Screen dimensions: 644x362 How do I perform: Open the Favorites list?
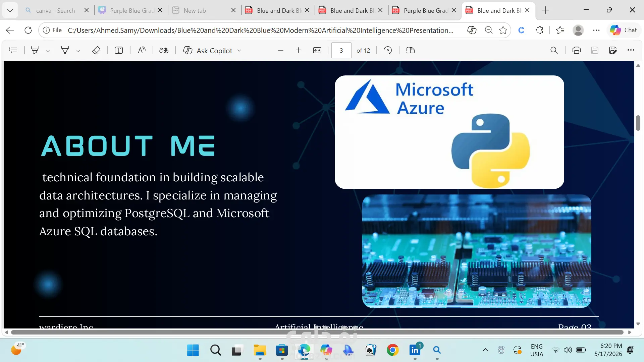click(x=560, y=30)
